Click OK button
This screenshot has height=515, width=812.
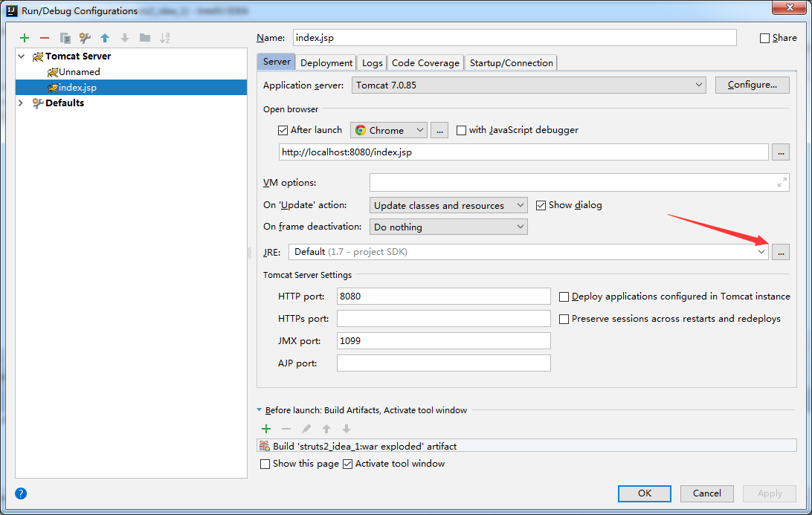pyautogui.click(x=644, y=493)
